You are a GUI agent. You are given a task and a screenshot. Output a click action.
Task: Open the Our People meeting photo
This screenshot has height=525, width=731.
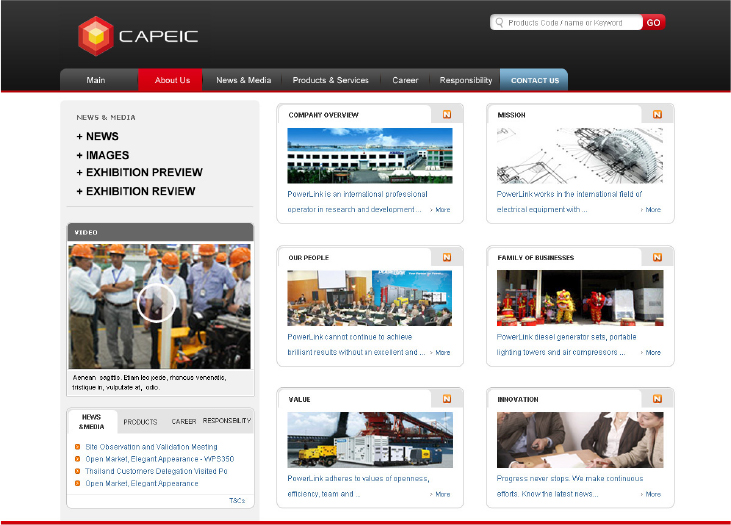[x=370, y=298]
